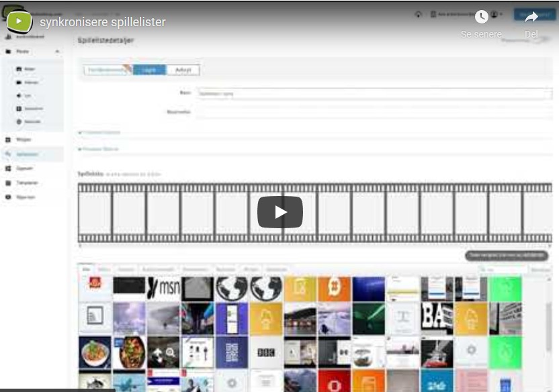Image resolution: width=559 pixels, height=392 pixels.
Task: Play the video with center play button
Action: point(279,213)
